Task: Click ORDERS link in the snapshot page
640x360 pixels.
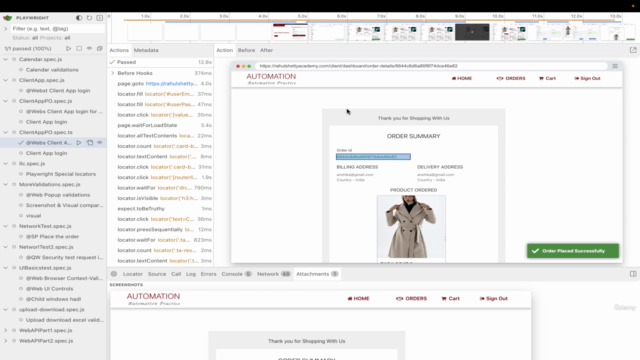Action: (x=511, y=78)
